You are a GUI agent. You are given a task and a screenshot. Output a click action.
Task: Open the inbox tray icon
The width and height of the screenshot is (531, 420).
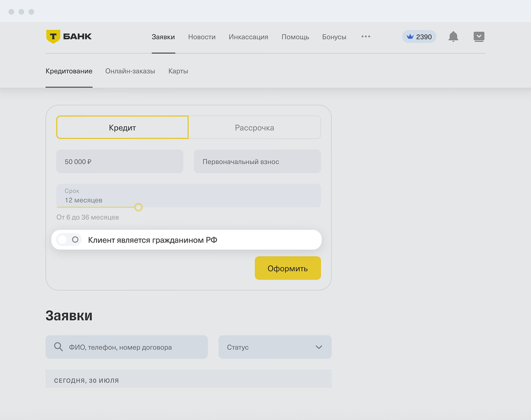point(479,37)
